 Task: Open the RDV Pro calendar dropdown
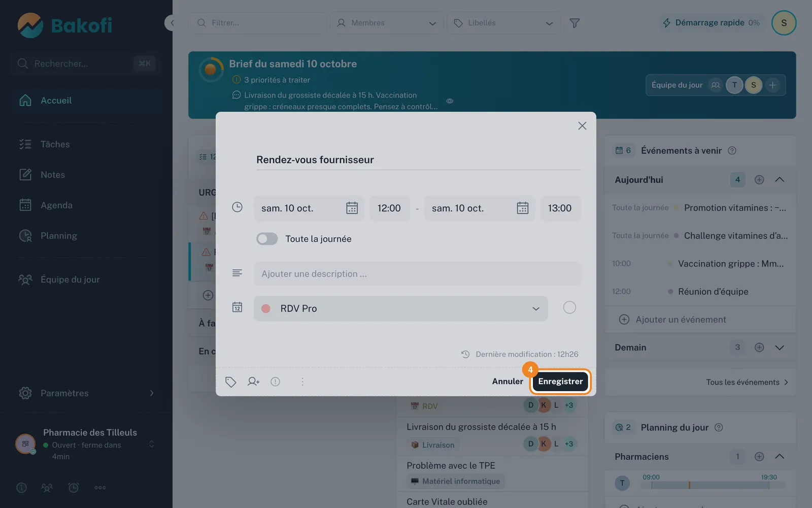point(401,308)
